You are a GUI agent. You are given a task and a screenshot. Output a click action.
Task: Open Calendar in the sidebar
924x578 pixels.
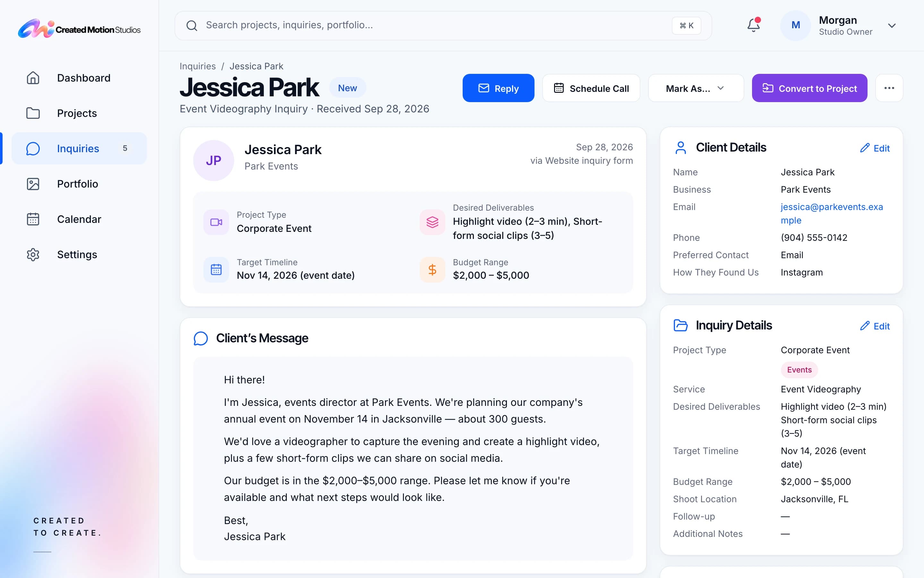(x=80, y=219)
